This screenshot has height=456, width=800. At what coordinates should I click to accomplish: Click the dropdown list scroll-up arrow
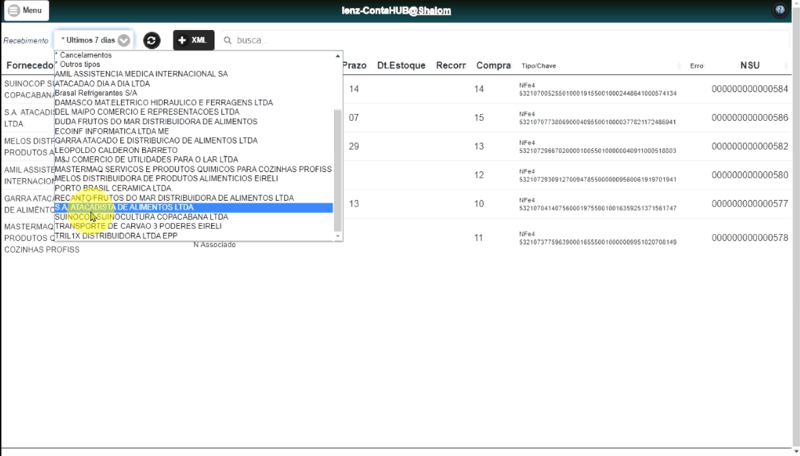tap(337, 56)
